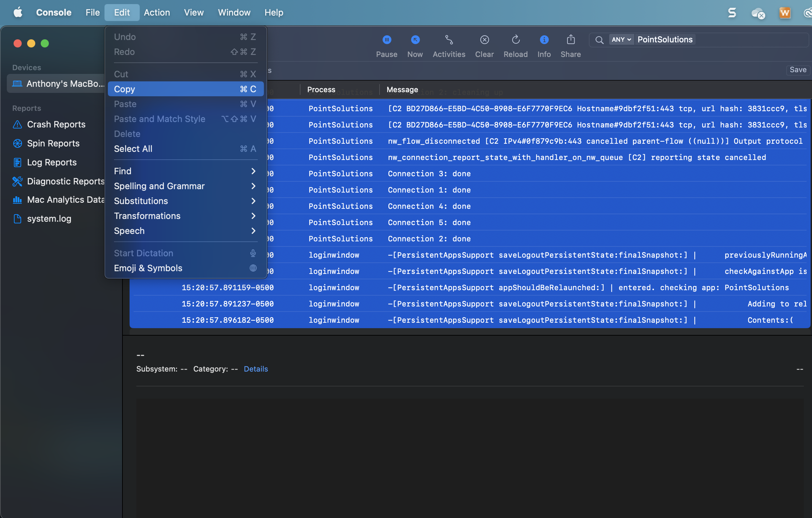Open the Console app menu
This screenshot has width=812, height=518.
coord(54,13)
